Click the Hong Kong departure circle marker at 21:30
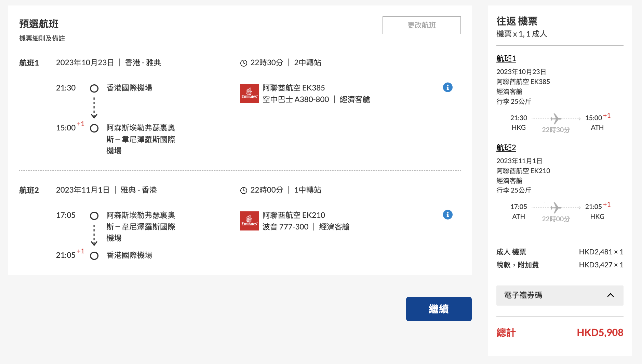The image size is (642, 364). pos(94,89)
